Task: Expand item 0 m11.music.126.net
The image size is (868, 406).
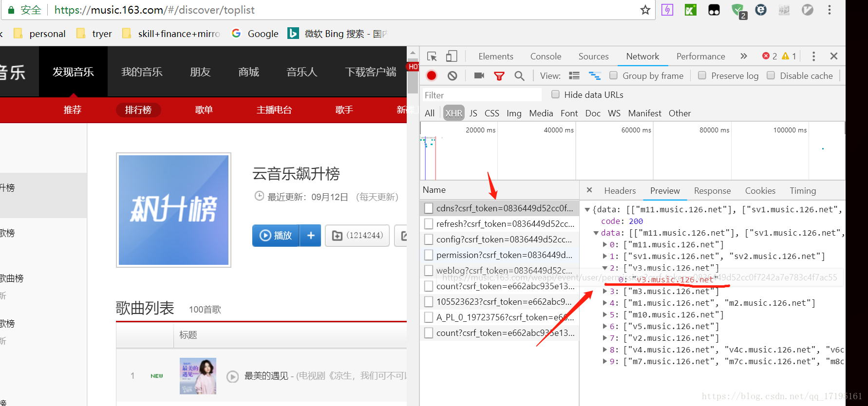Action: click(x=605, y=245)
